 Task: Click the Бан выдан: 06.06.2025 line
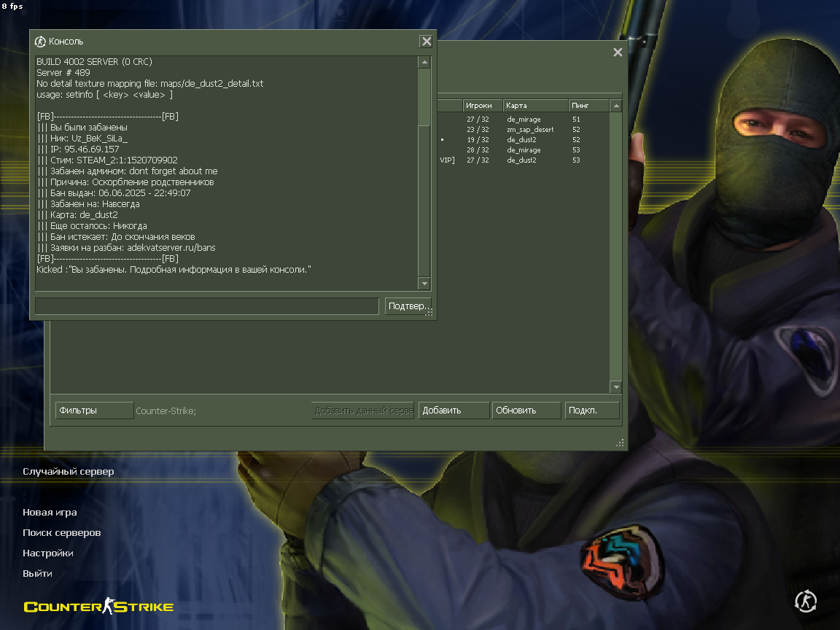click(x=114, y=192)
